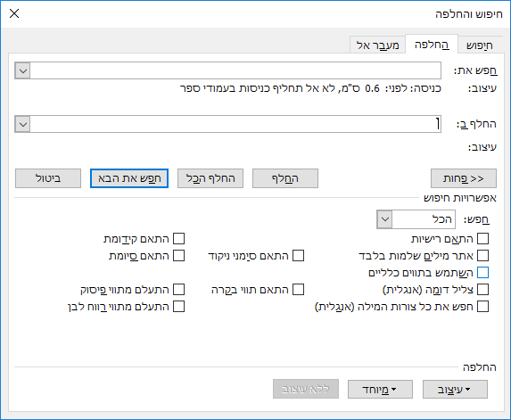Click החלף הכל to replace all
The width and height of the screenshot is (511, 420).
(x=210, y=178)
